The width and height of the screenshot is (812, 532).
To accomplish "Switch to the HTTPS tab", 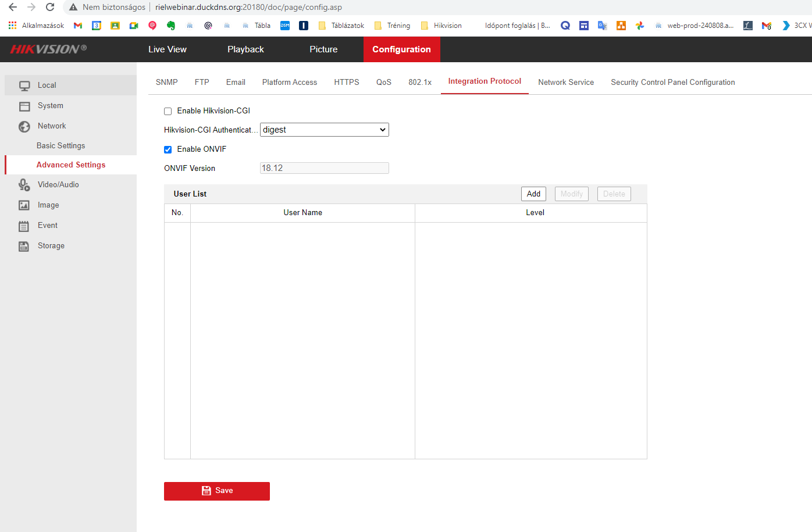I will (x=347, y=82).
